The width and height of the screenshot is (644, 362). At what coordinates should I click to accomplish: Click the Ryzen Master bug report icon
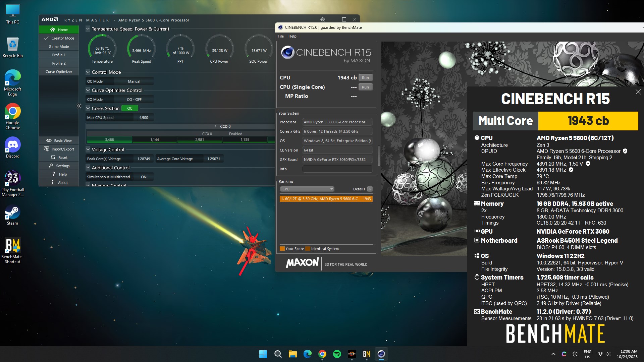[323, 19]
